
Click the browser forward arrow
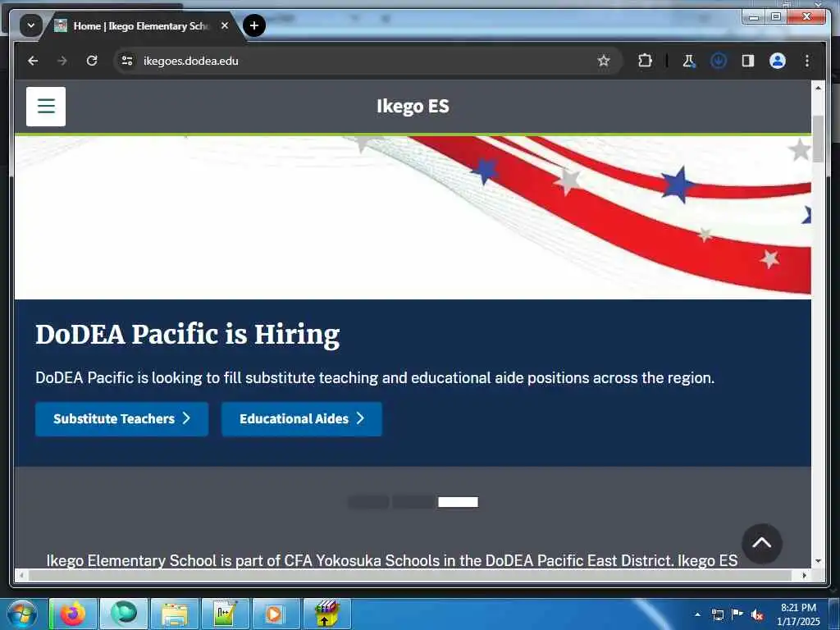click(62, 61)
